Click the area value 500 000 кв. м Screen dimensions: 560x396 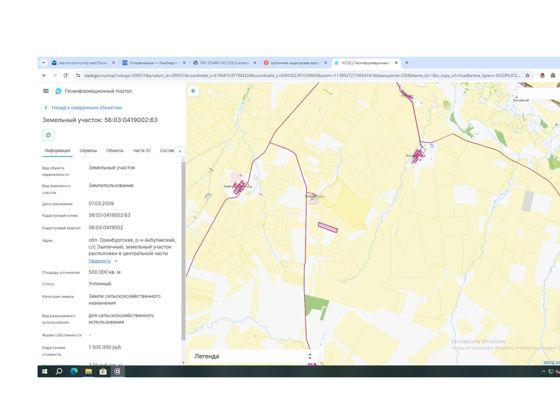pos(105,272)
